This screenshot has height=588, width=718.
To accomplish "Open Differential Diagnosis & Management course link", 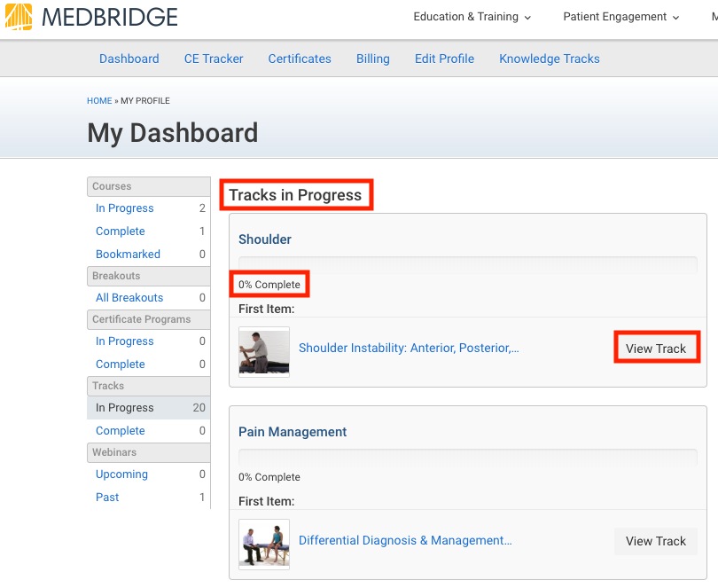I will tap(405, 540).
